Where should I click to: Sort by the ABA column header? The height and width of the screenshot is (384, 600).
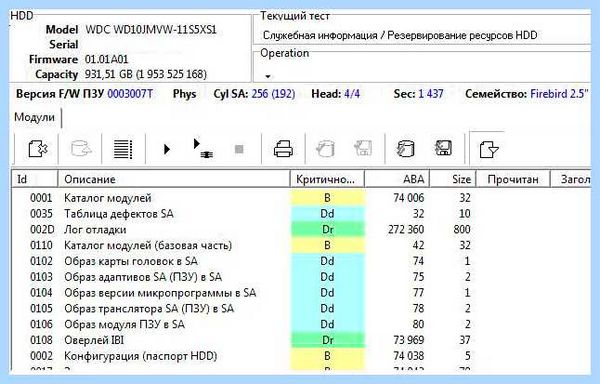point(397,179)
